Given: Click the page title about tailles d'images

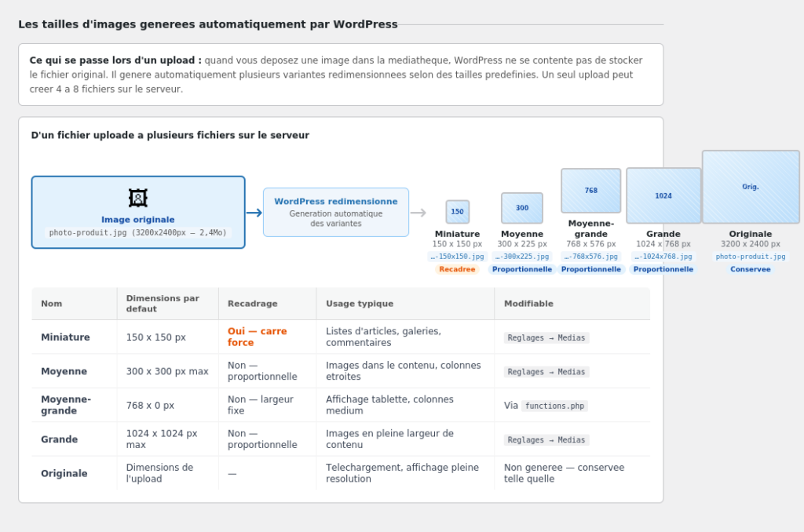Looking at the screenshot, I should [x=207, y=24].
